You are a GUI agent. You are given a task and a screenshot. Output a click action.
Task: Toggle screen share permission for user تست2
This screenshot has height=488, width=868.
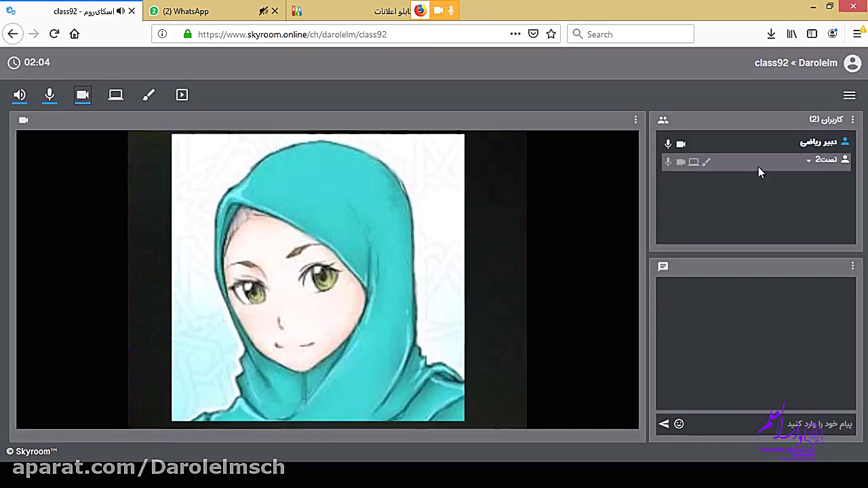click(694, 162)
